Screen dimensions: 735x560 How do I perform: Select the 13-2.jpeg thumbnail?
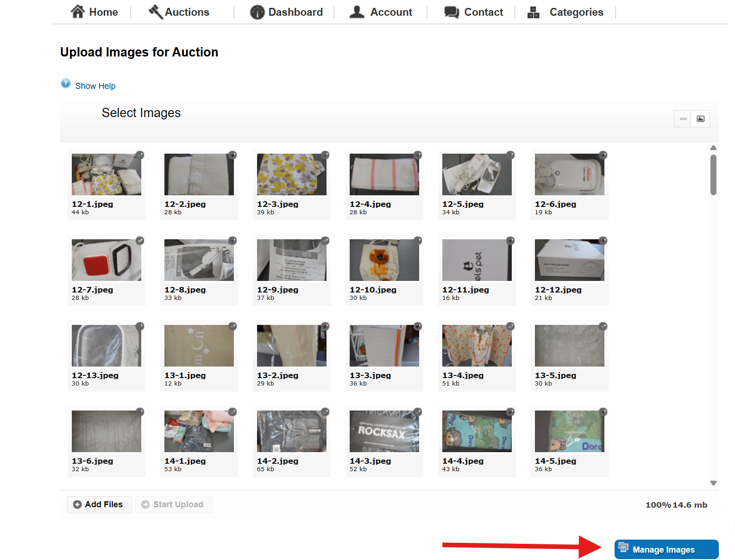tap(292, 346)
